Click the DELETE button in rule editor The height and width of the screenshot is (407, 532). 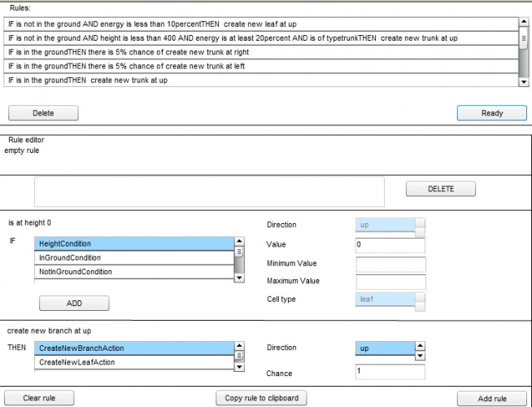(441, 189)
